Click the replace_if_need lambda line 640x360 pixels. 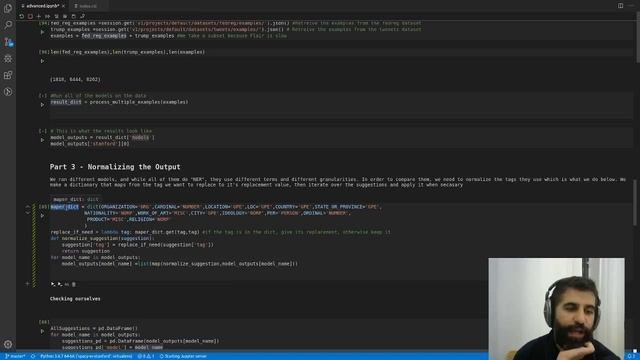pyautogui.click(x=220, y=232)
